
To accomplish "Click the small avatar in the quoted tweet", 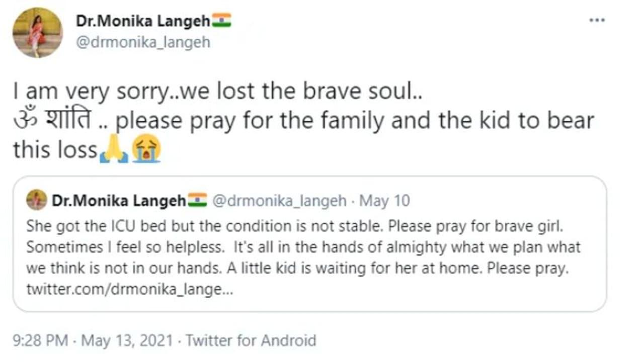I will [37, 200].
